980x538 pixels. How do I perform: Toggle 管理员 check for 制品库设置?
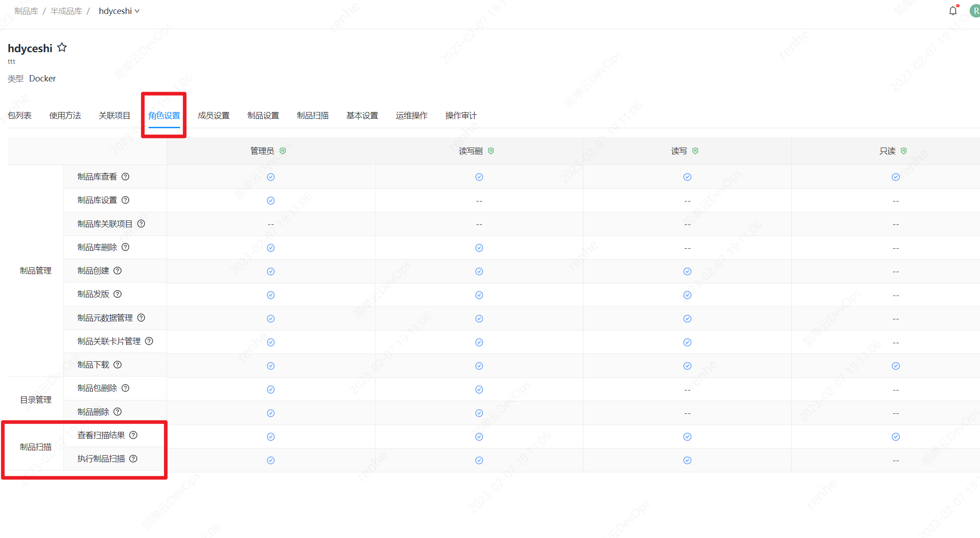click(271, 201)
